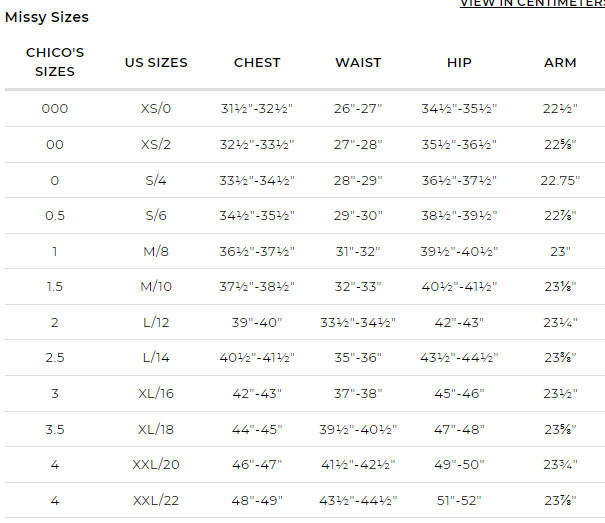Screen dimensions: 605x523
Task: Select the US Sizes column header
Action: coord(156,63)
